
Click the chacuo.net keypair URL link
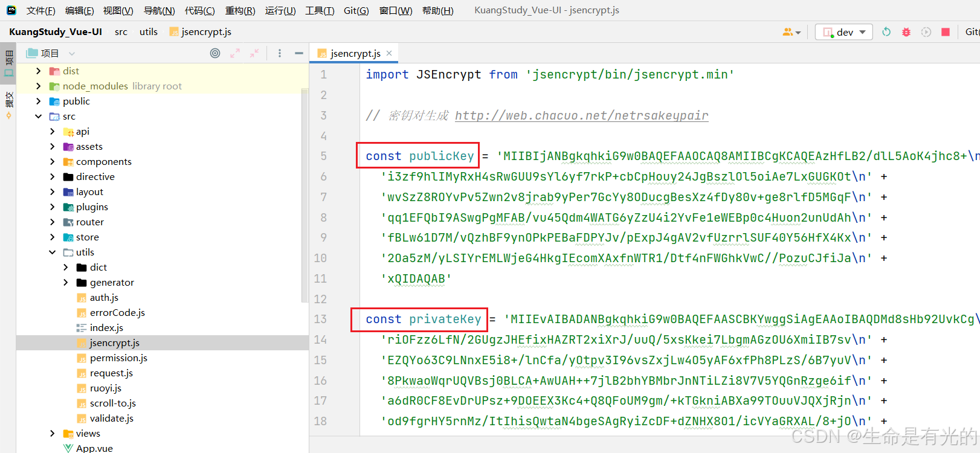click(581, 115)
